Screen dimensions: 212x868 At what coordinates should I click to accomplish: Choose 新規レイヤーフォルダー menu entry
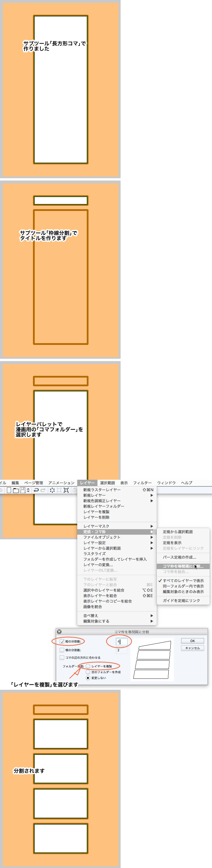click(117, 506)
